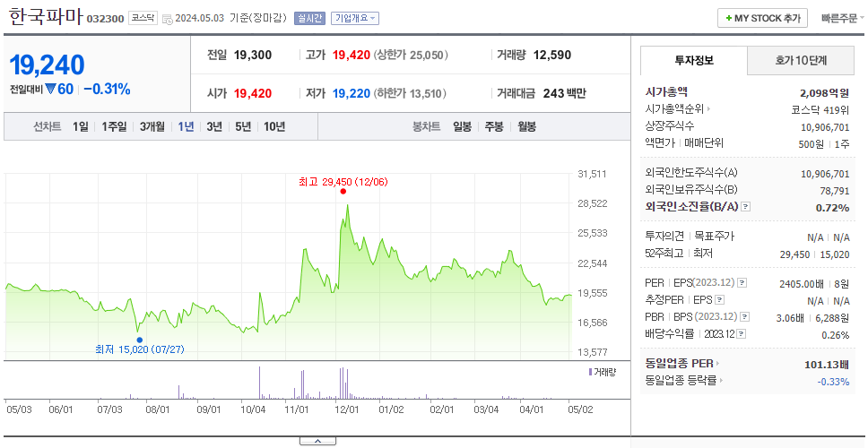
Task: Open the 기업개요 dropdown
Action: point(355,18)
